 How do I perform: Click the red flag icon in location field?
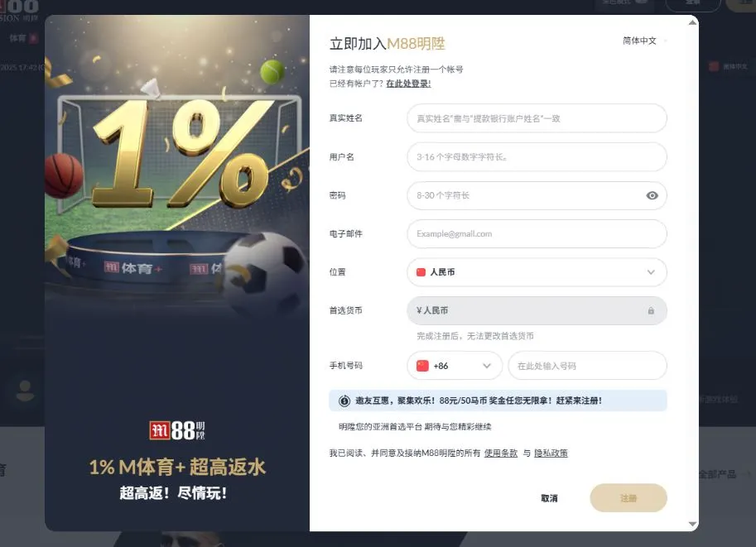point(421,272)
